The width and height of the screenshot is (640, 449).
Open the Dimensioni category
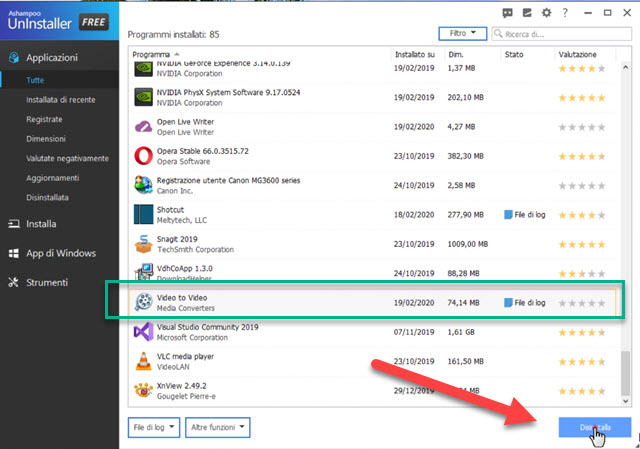(46, 139)
